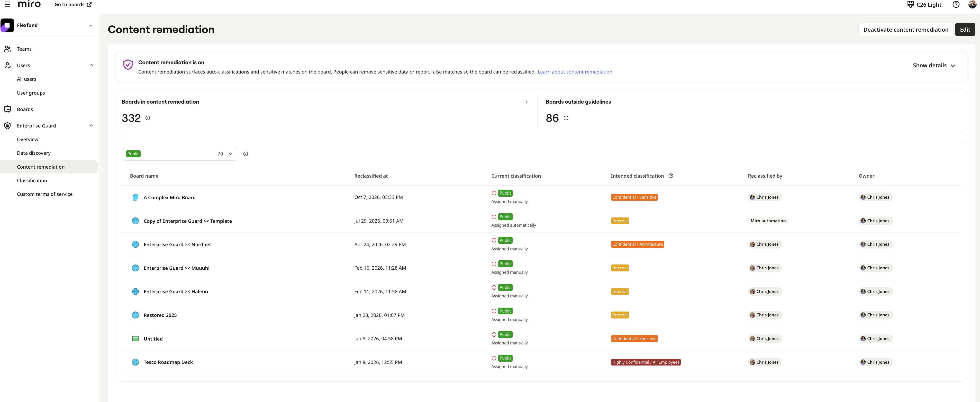This screenshot has height=402, width=980.
Task: Open the Flexfund organization dropdown
Action: click(91, 25)
